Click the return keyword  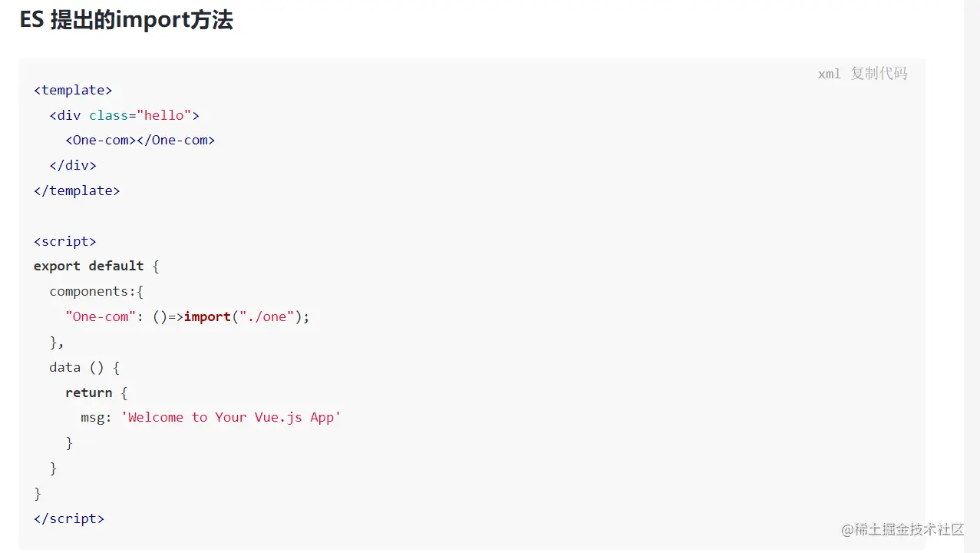coord(88,392)
